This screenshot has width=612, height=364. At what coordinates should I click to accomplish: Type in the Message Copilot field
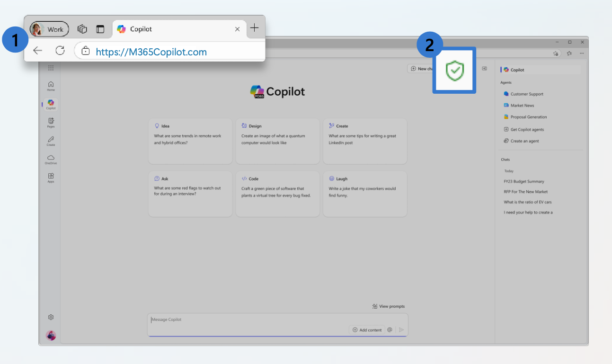(246, 320)
